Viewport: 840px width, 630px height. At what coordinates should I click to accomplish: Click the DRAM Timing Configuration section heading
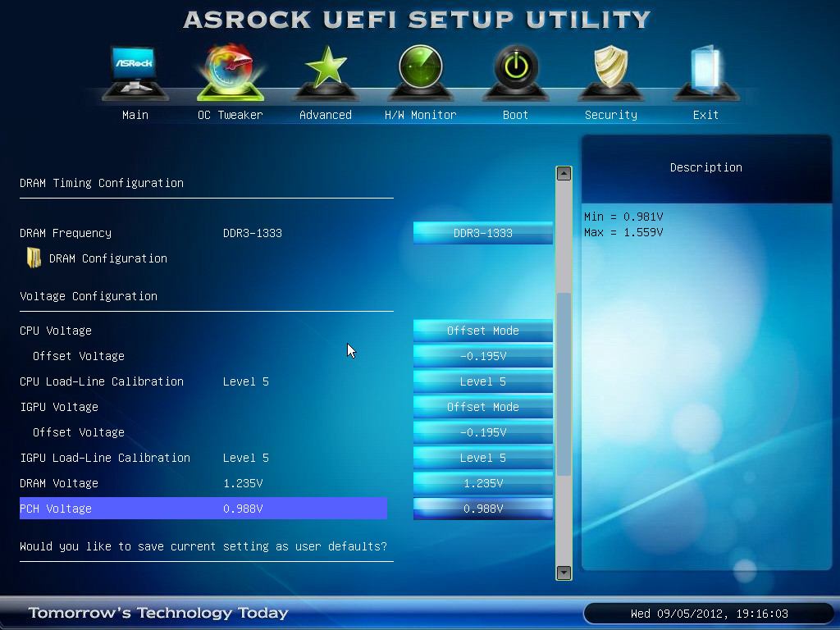click(x=101, y=183)
